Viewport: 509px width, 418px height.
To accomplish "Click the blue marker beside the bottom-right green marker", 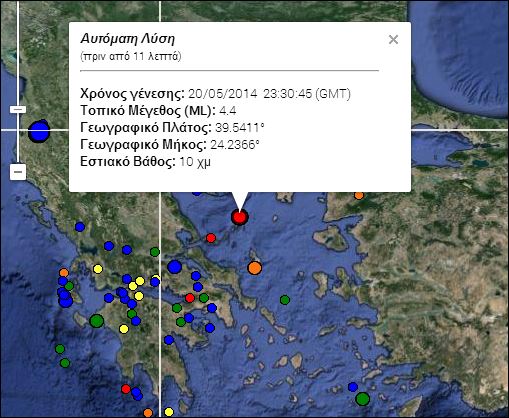I will [353, 387].
